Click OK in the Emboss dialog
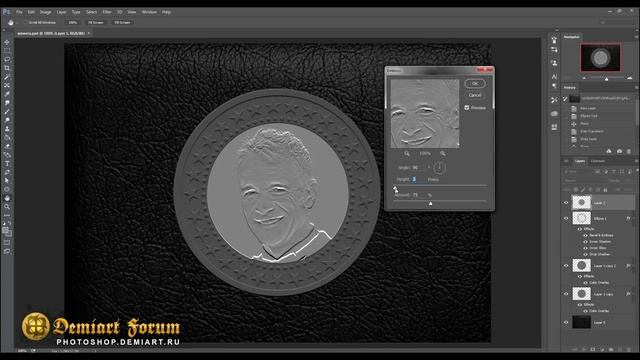The height and width of the screenshot is (360, 640). [475, 83]
